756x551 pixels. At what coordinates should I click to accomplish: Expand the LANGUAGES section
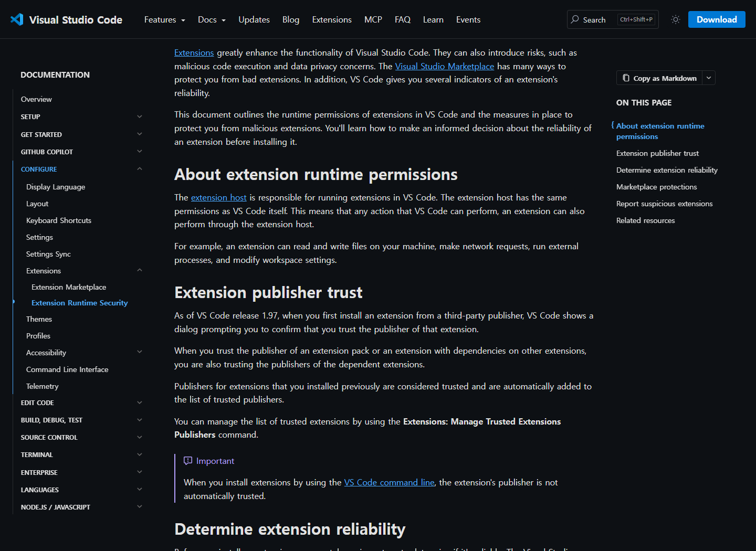tap(140, 490)
